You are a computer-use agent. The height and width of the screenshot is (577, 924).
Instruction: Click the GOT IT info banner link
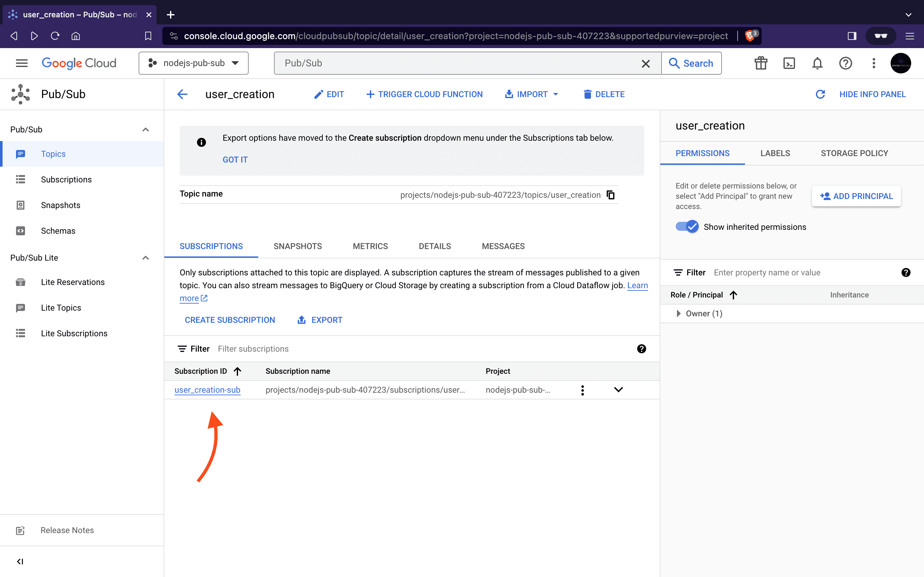click(x=235, y=160)
